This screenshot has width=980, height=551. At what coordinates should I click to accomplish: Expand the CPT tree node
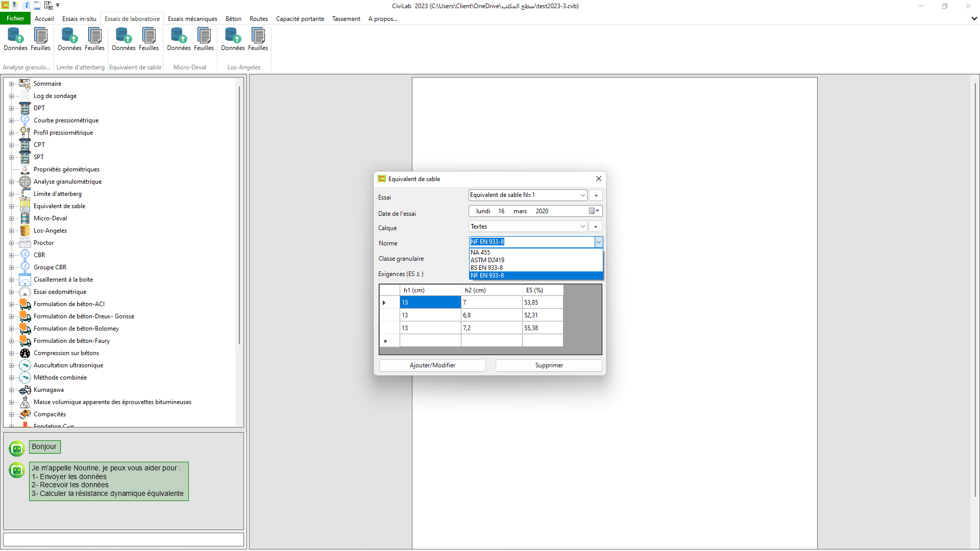[x=11, y=145]
